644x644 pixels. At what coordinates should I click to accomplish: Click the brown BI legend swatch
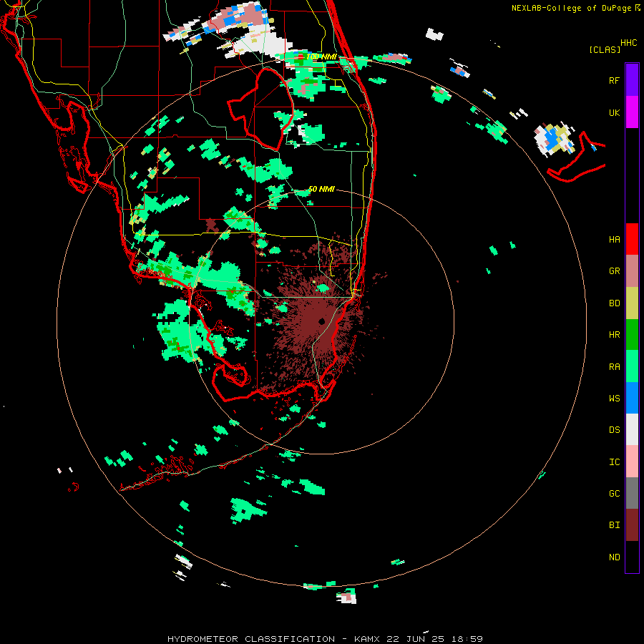click(632, 525)
